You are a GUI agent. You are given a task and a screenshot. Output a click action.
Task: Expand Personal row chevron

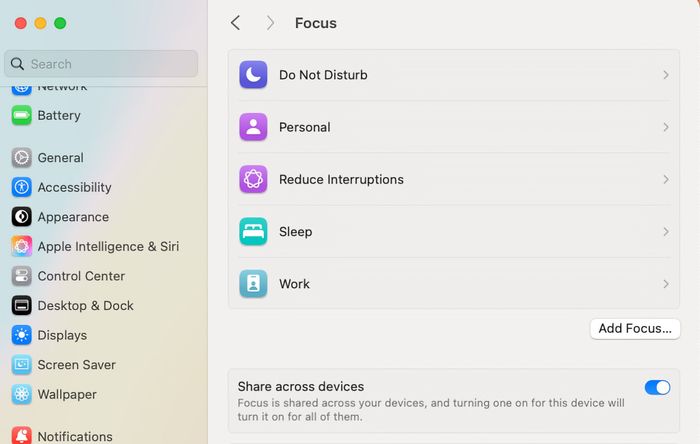click(x=666, y=127)
